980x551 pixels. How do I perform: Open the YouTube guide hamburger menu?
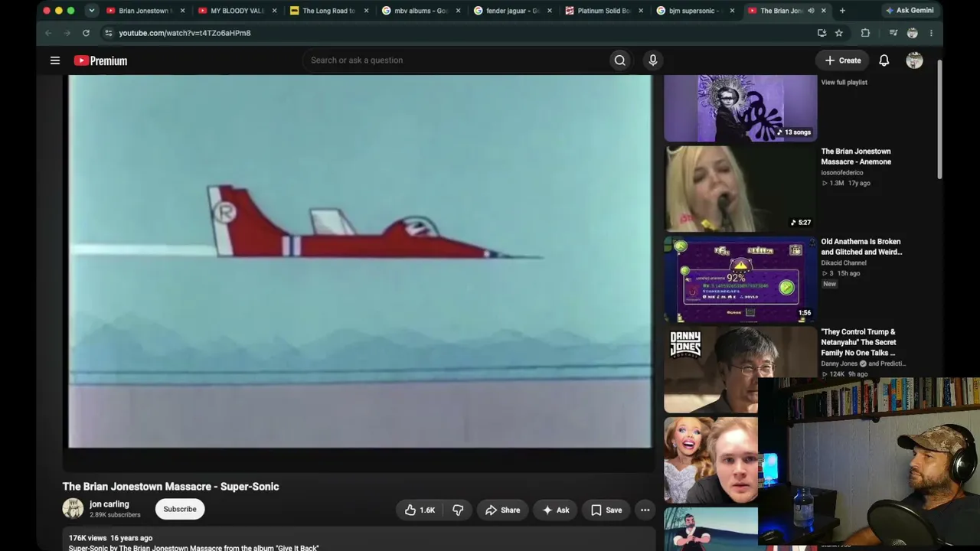(55, 60)
